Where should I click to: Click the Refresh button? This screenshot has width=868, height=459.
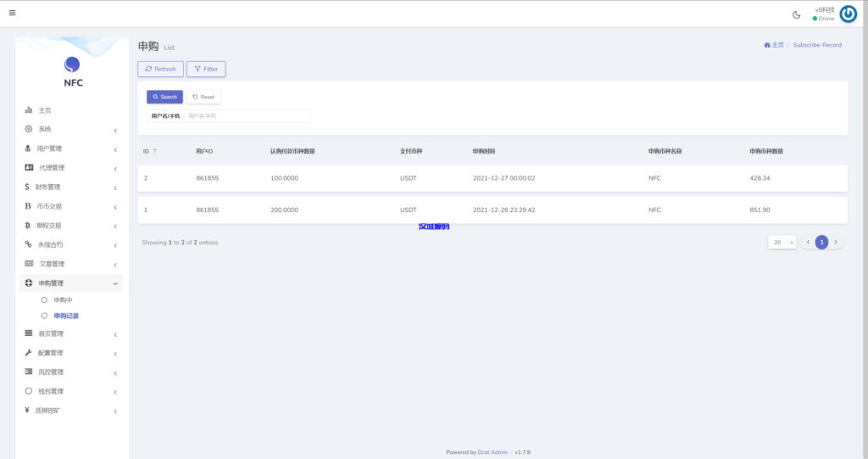click(160, 69)
